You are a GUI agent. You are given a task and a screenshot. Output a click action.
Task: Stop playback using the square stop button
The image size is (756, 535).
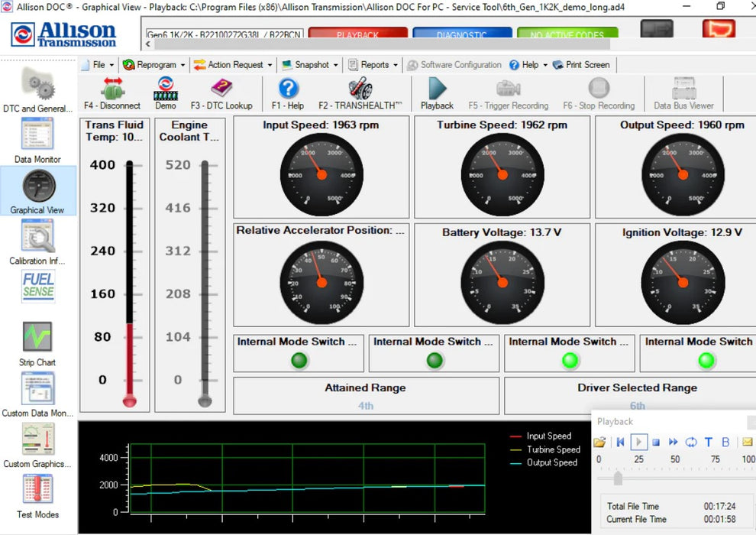[657, 442]
